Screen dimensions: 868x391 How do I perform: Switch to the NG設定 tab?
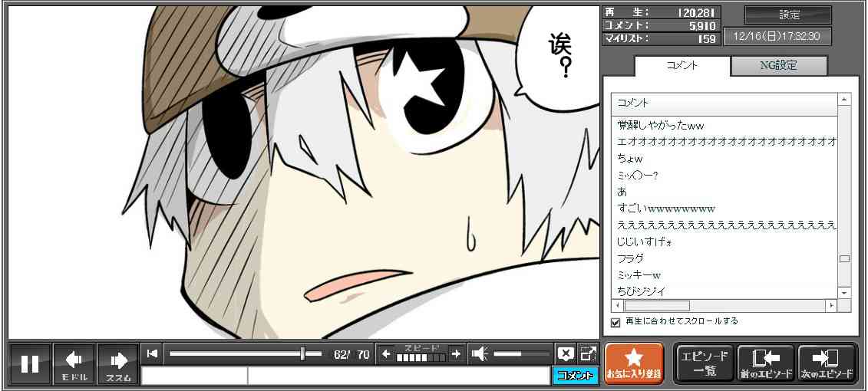point(778,66)
